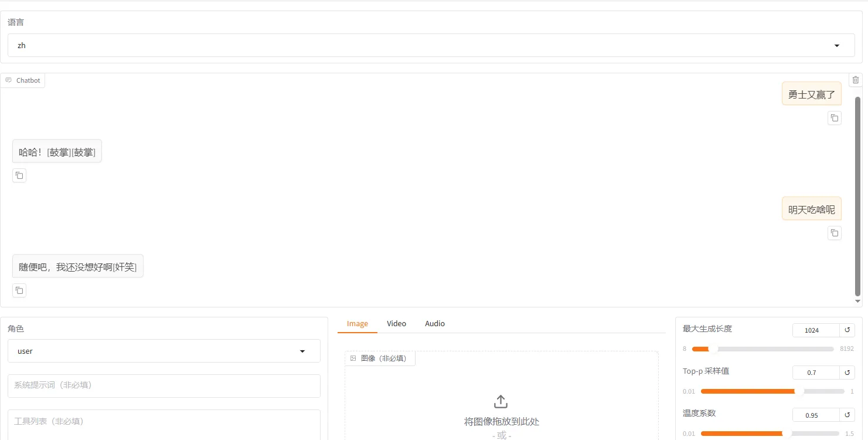Click the user message 勇士又赢了
The width and height of the screenshot is (868, 440).
[x=812, y=94]
